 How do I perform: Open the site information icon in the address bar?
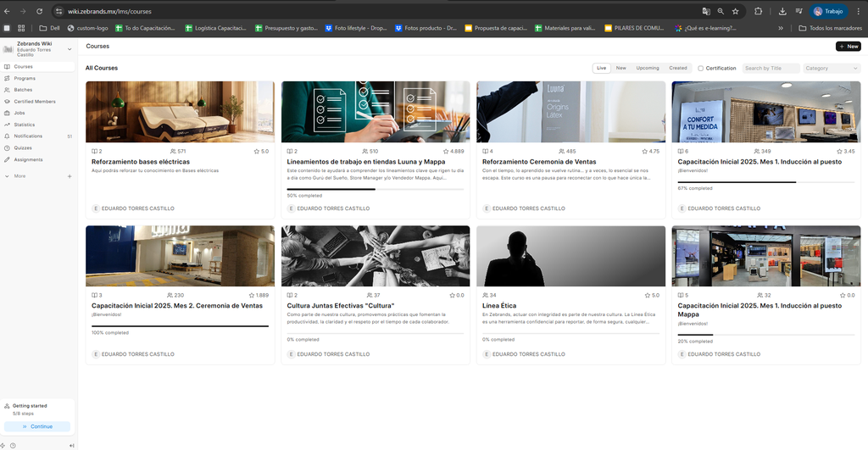point(58,11)
